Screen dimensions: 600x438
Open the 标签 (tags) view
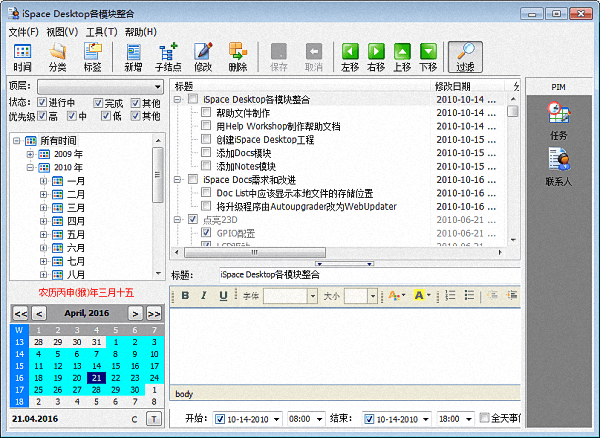(x=93, y=57)
